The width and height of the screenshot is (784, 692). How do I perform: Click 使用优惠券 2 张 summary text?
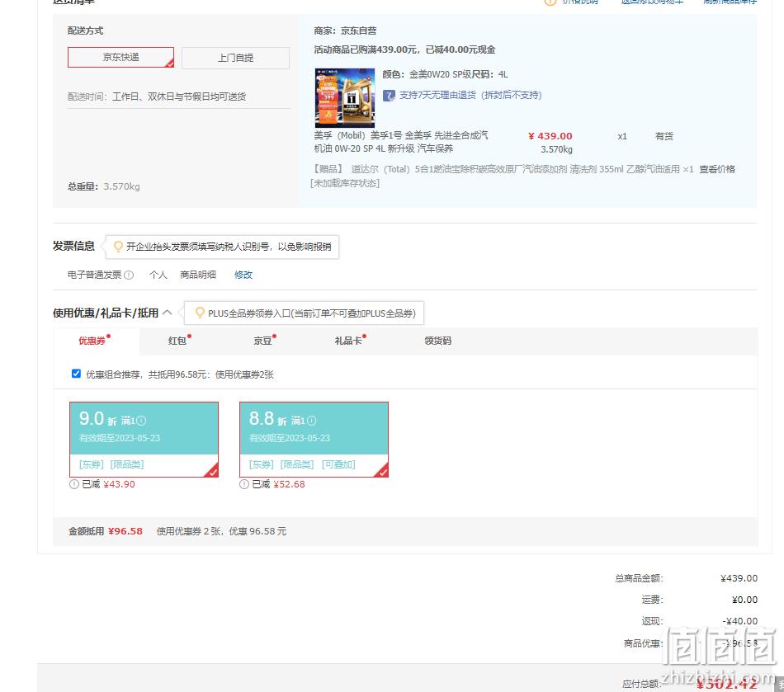point(221,531)
